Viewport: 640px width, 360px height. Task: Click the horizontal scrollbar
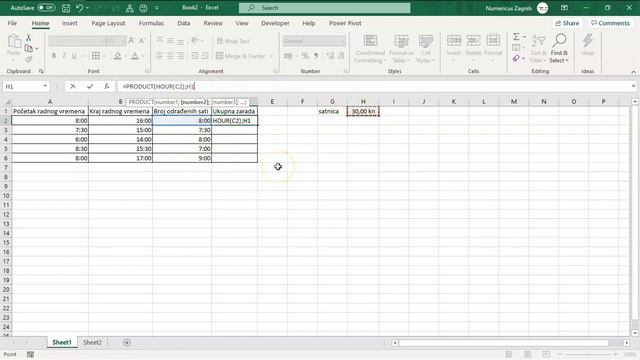pyautogui.click(x=503, y=343)
